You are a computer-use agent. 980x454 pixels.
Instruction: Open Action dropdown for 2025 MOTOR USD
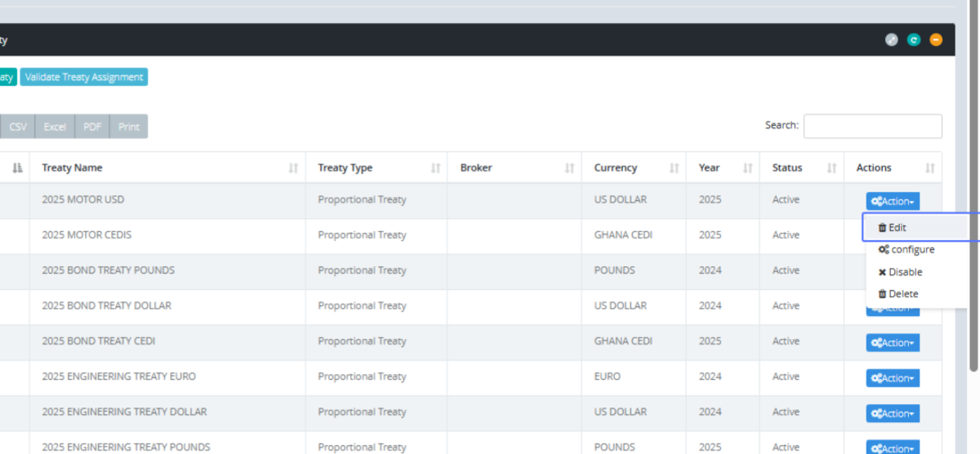pyautogui.click(x=893, y=201)
